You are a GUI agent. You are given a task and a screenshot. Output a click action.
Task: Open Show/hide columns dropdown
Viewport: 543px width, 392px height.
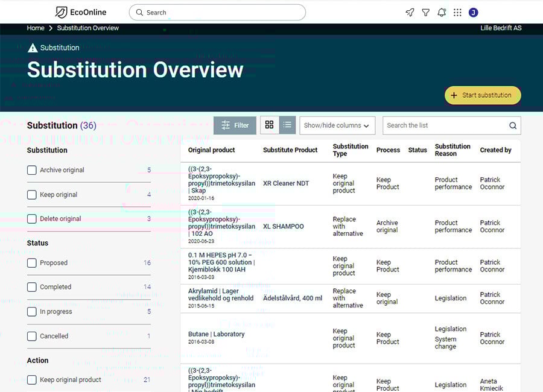click(x=337, y=125)
